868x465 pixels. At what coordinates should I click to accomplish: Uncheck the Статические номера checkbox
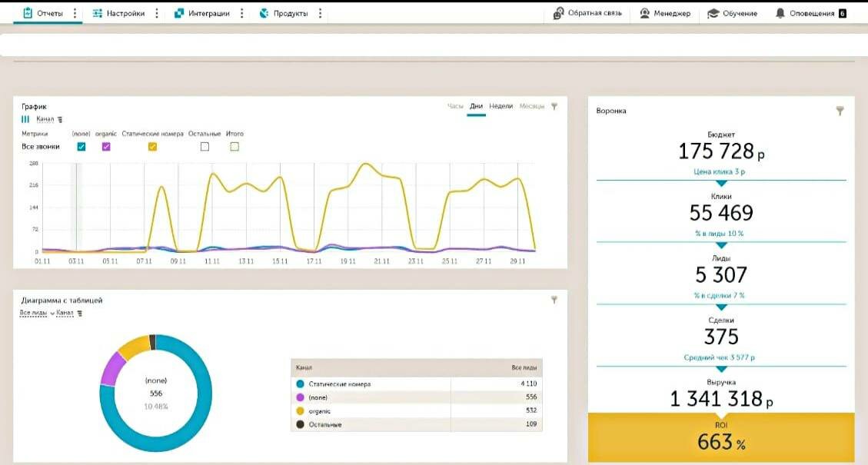click(152, 147)
